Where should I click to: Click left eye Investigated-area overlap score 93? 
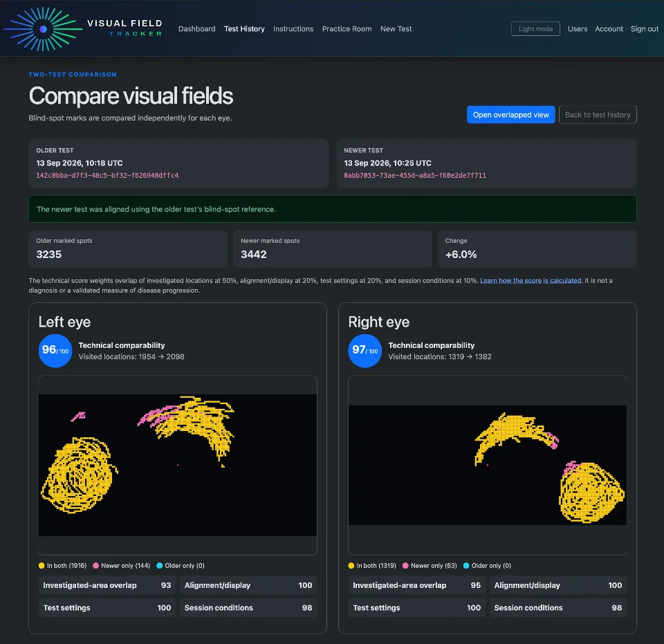point(166,585)
